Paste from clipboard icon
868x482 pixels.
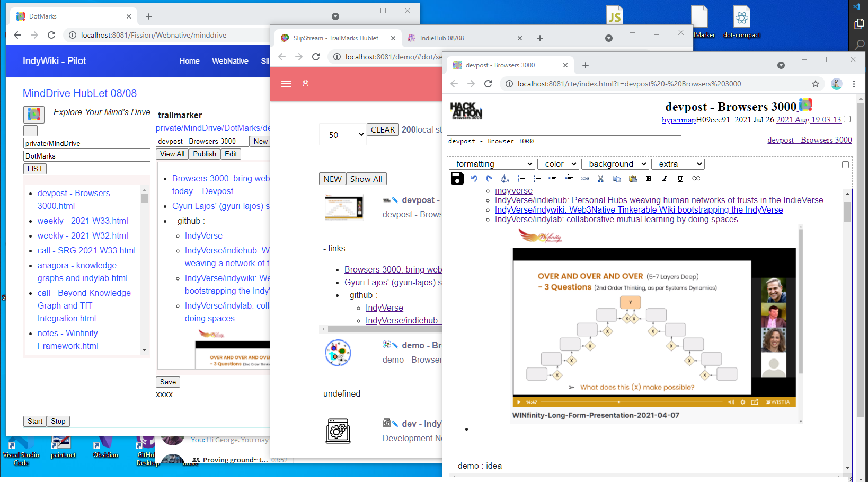coord(633,179)
